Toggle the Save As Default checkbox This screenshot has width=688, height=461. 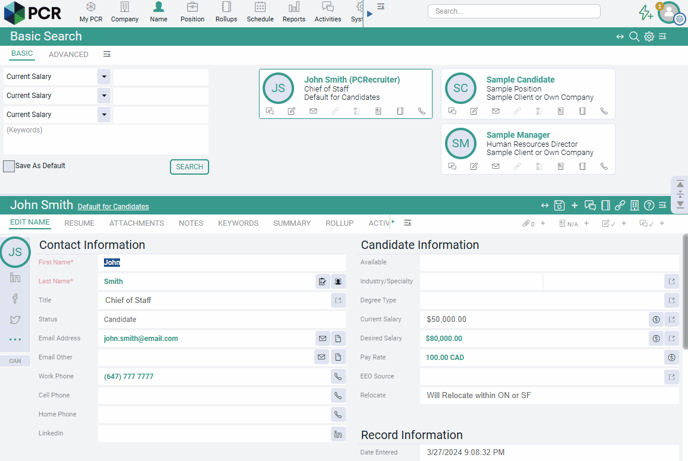pos(9,166)
